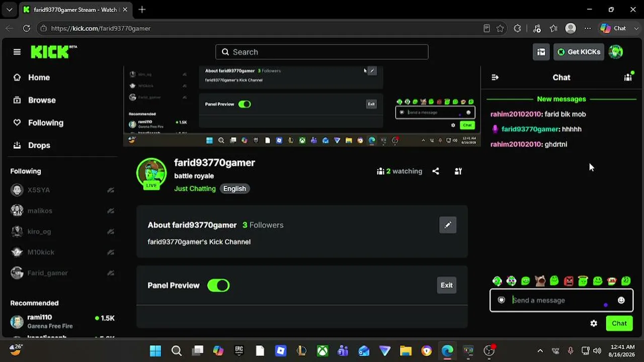Edit the About farid93770gamer panel
The image size is (644, 362).
click(448, 225)
